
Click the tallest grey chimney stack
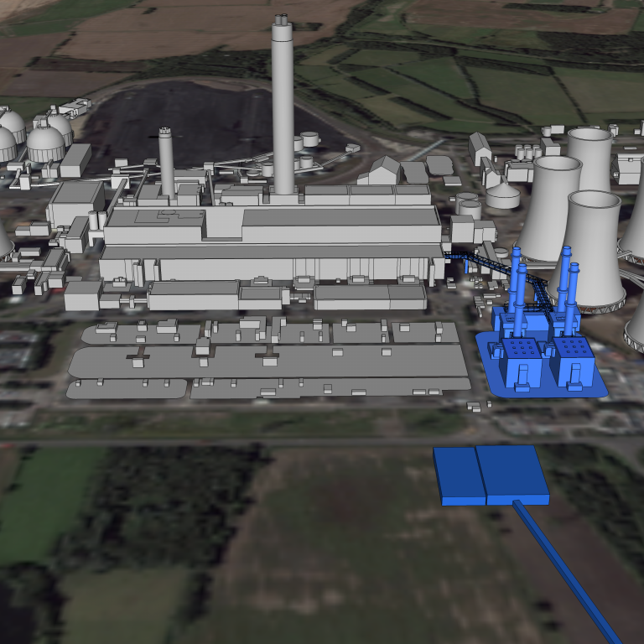(x=283, y=109)
